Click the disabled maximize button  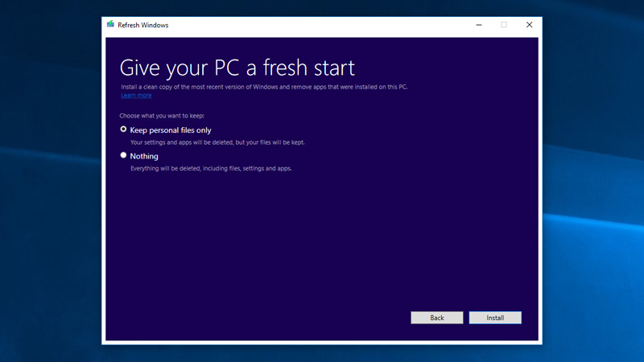coord(504,25)
